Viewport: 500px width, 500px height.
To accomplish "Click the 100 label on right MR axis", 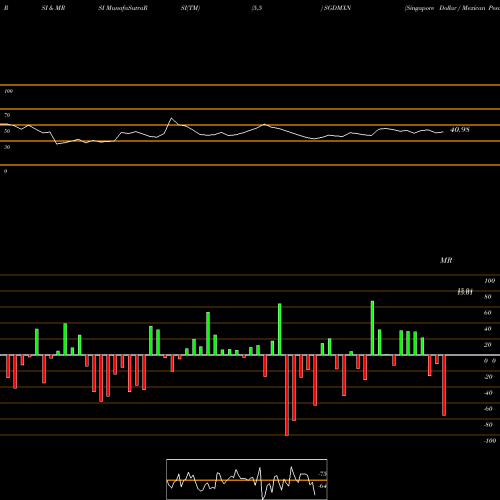I will 489,281.
